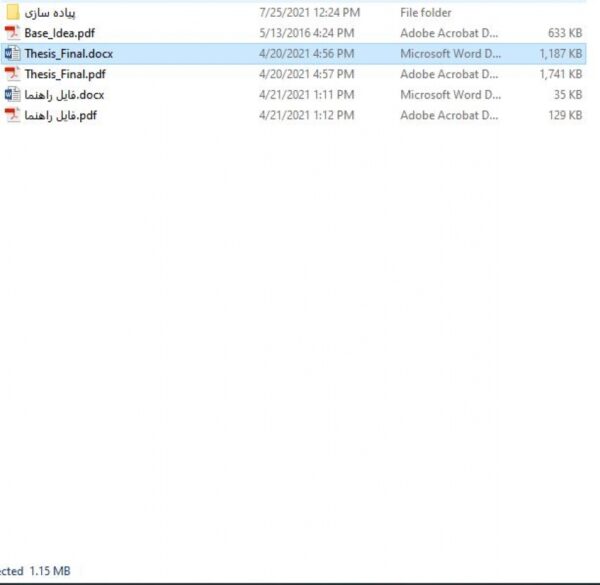The image size is (600, 585).
Task: Click the date 4/21/2021 1:12 PM
Action: 307,116
